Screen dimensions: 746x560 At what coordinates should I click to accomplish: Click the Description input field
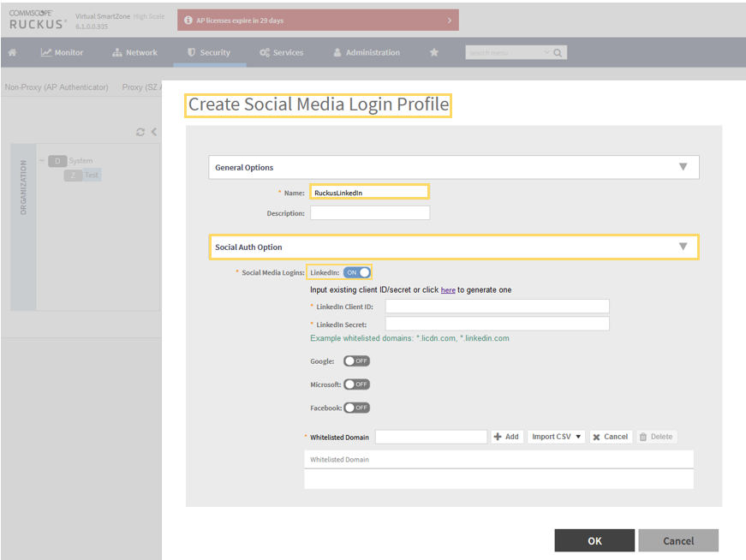pos(370,212)
